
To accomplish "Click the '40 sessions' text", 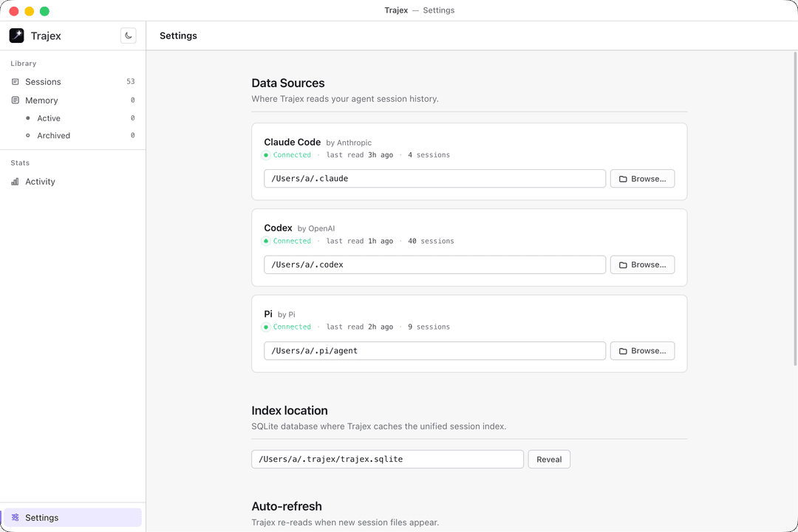I will coord(431,241).
